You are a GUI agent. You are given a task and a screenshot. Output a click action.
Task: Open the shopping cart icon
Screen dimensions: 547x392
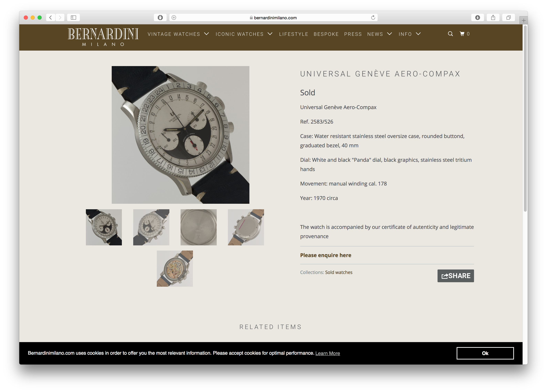[462, 34]
